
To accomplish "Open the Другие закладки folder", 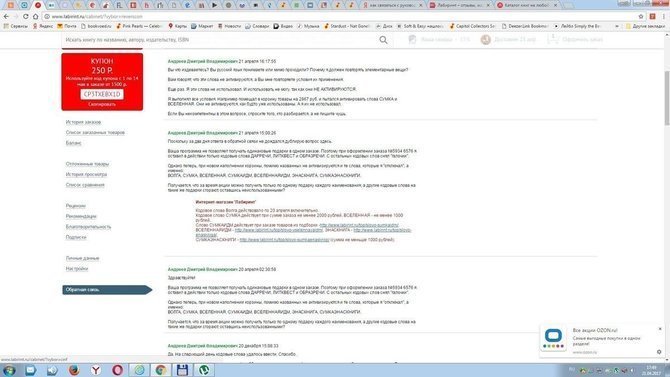I will tap(645, 26).
